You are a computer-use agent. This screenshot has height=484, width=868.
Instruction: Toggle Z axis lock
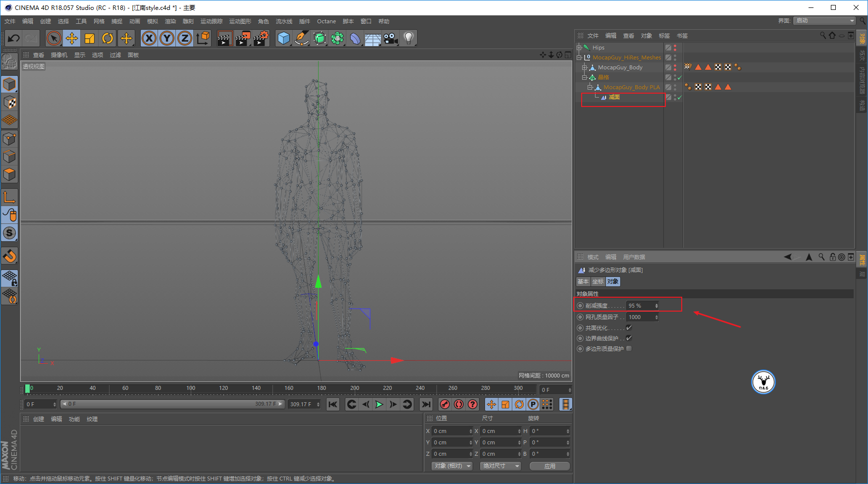185,38
